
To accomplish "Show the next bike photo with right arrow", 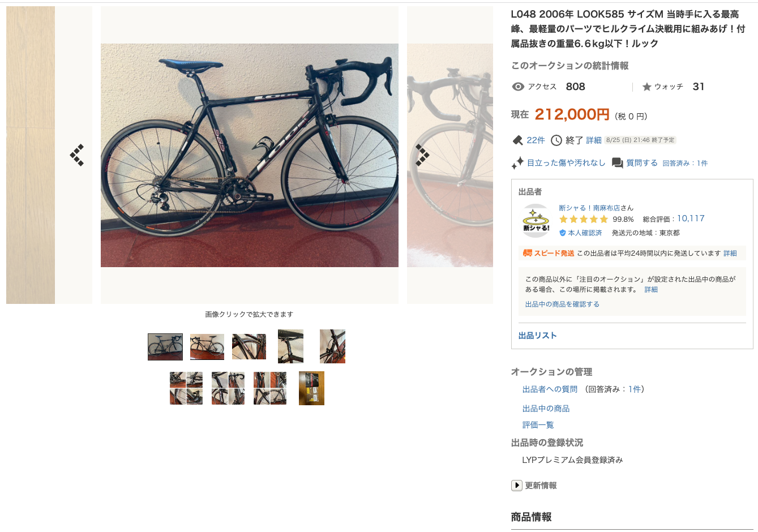I will click(422, 155).
